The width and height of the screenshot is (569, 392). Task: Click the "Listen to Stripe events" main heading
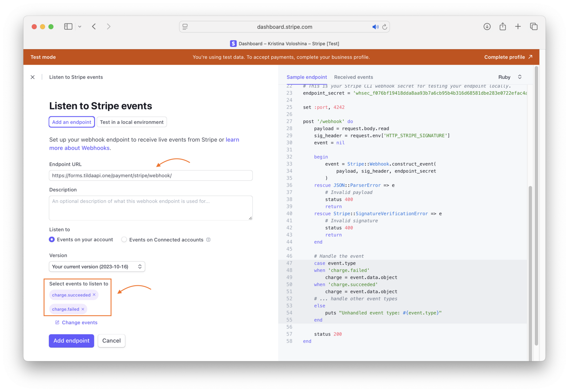101,106
